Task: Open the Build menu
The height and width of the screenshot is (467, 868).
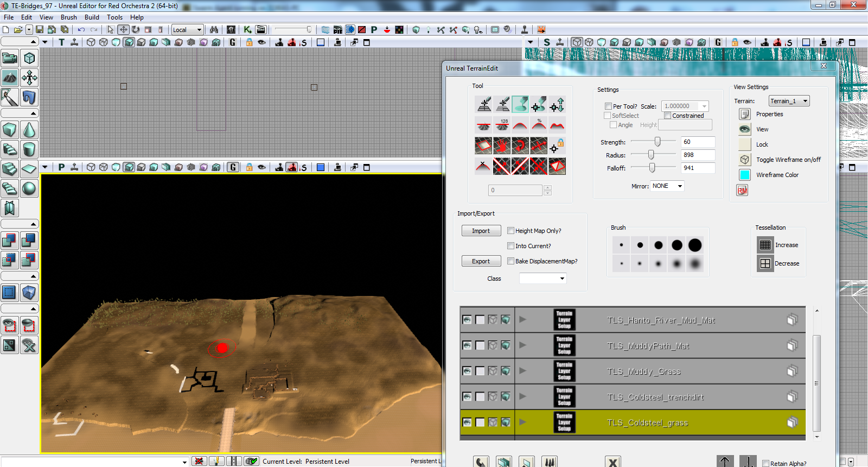Action: [92, 17]
